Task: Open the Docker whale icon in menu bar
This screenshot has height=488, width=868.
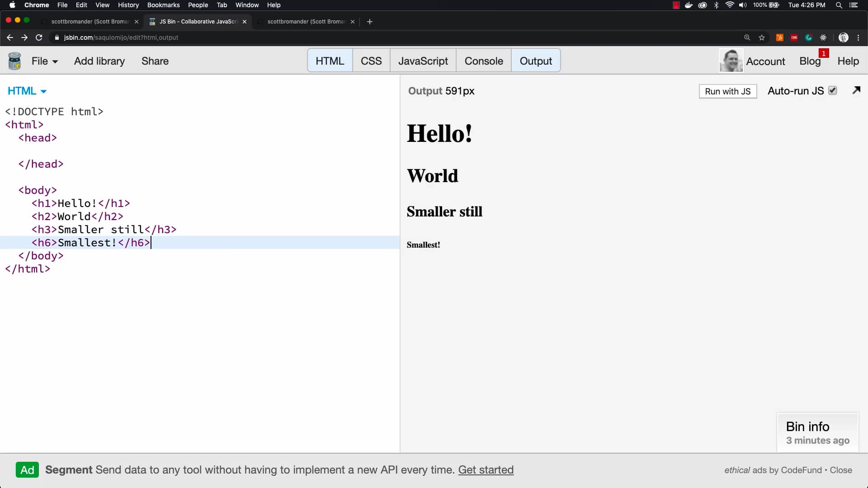Action: [689, 5]
